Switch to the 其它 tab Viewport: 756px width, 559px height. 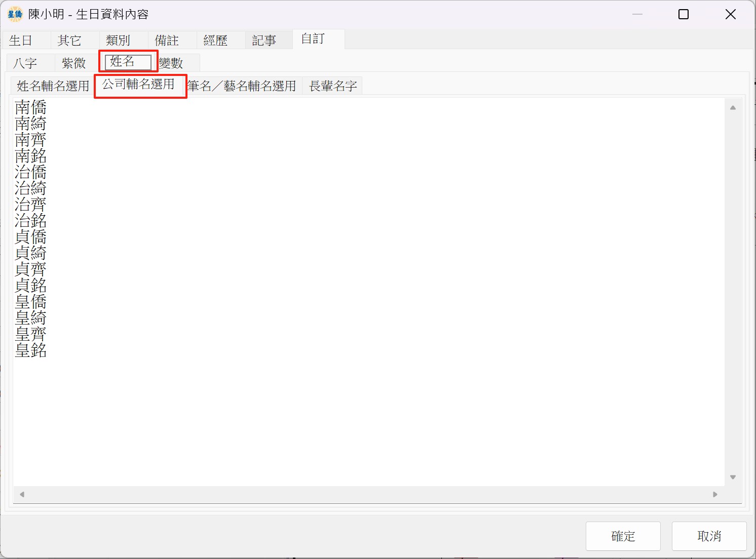(69, 41)
